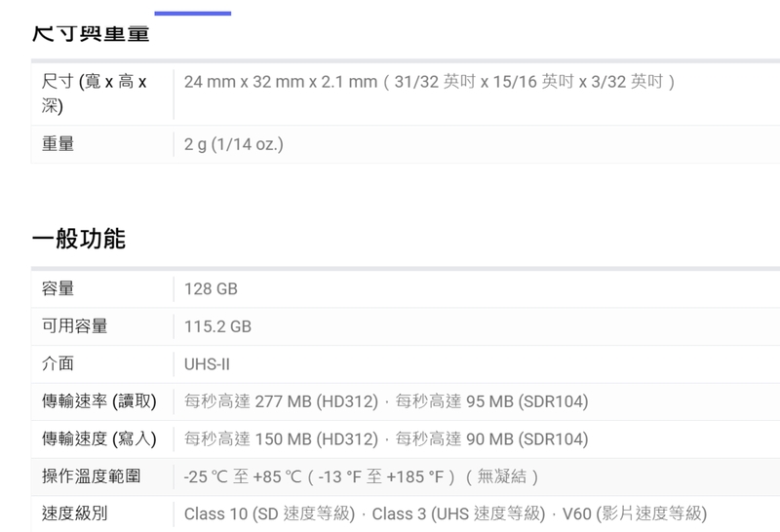Click the 尺寸 (寬 x 高 x 深) label
The image size is (780, 532).
95,93
